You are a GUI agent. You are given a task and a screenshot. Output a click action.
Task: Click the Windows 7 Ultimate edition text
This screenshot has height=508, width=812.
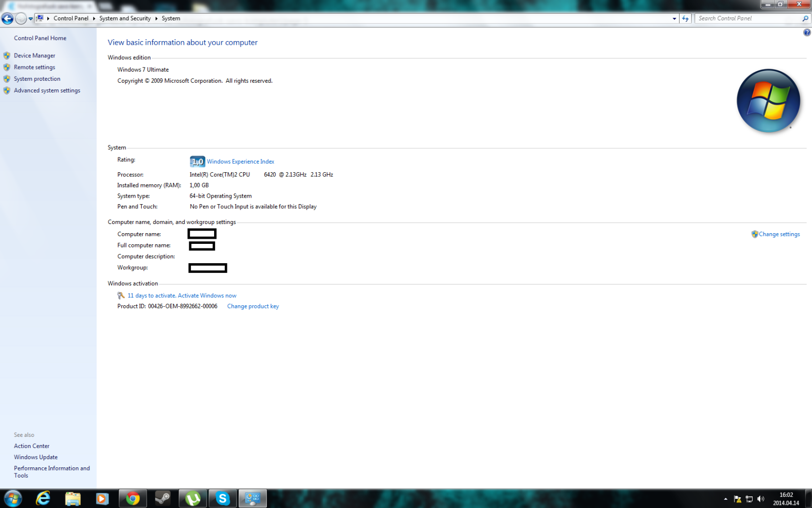(143, 70)
